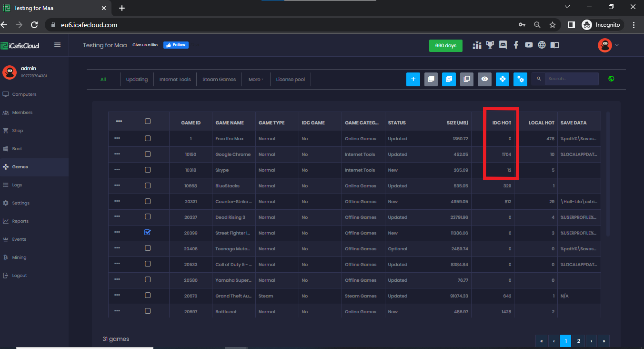644x349 pixels.
Task: Expand the More dropdown filter
Action: coord(256,80)
